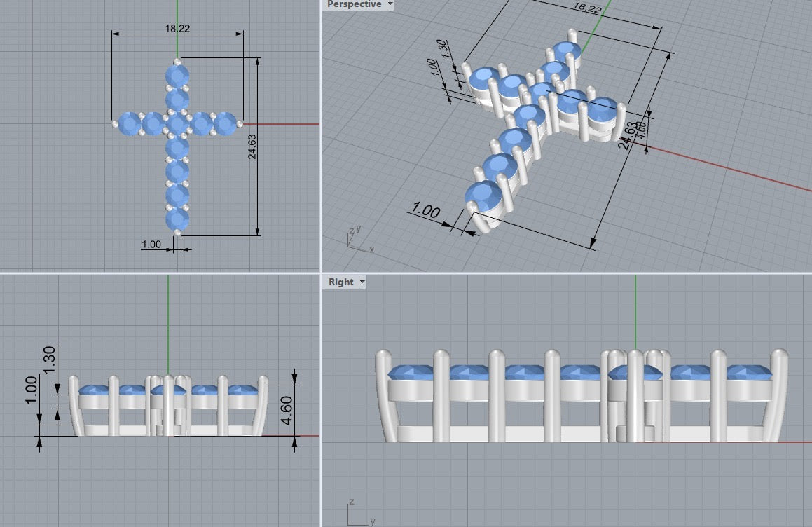Select the 4.60 height dimension in front view
This screenshot has width=812, height=527.
287,409
